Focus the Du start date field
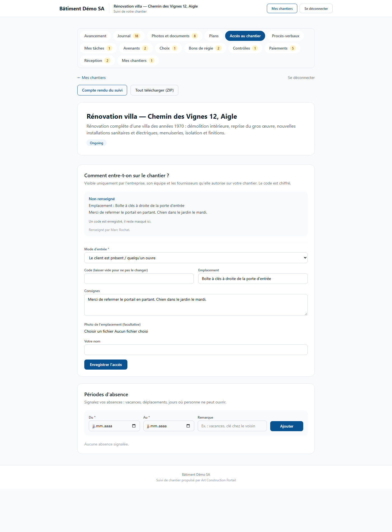Image resolution: width=392 pixels, height=532 pixels. click(x=114, y=426)
